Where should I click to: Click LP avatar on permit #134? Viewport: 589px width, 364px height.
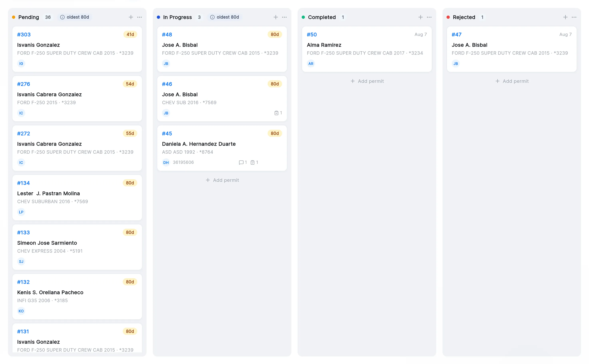pos(21,212)
